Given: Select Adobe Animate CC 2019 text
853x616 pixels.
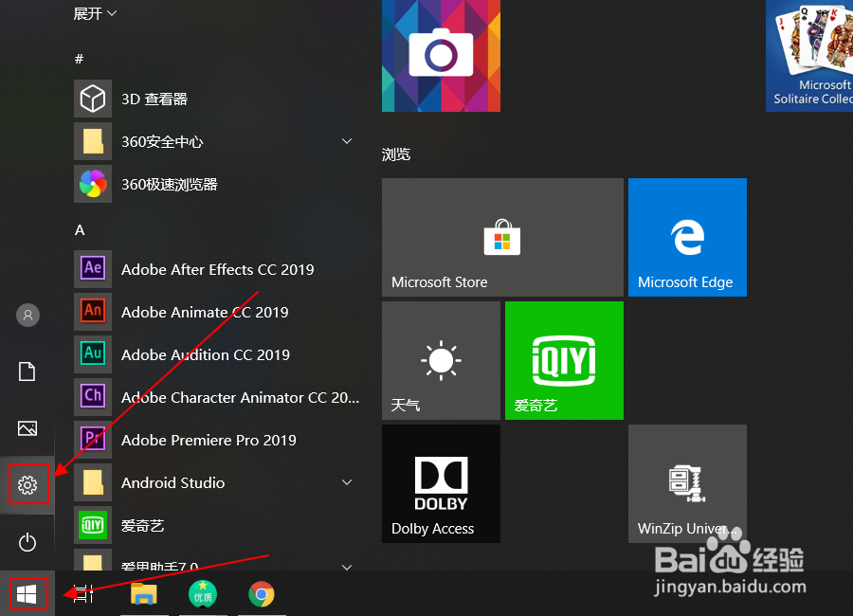Looking at the screenshot, I should click(x=205, y=312).
